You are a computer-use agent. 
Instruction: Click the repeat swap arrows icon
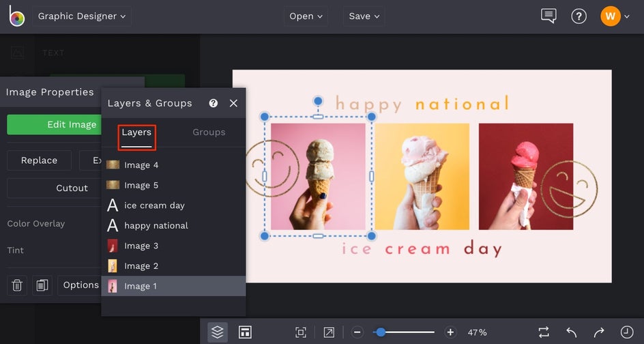(x=544, y=332)
